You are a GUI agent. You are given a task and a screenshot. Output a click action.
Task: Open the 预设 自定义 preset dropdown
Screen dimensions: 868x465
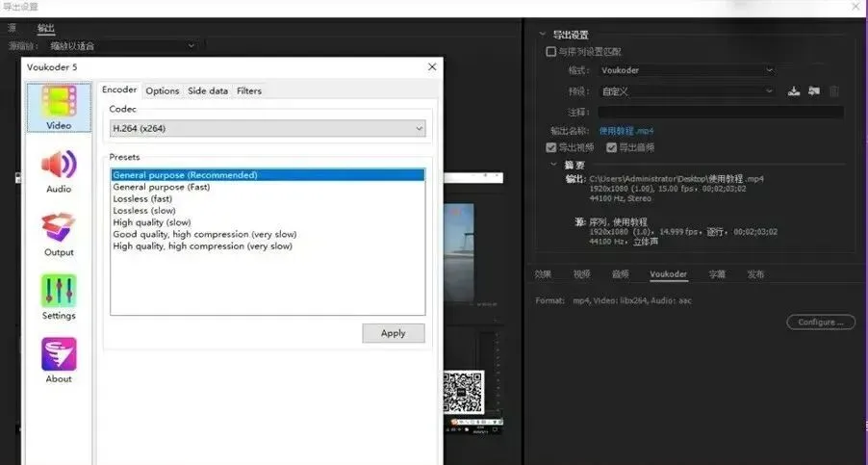(687, 91)
